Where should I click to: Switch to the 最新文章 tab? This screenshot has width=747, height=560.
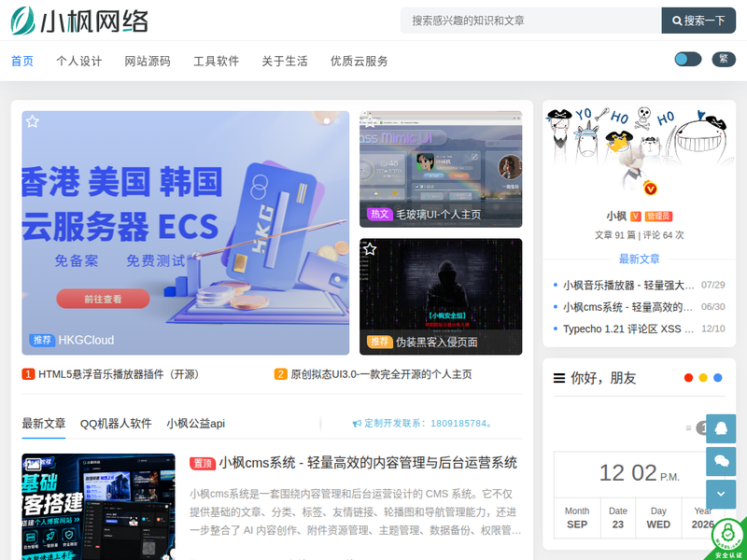click(x=43, y=424)
